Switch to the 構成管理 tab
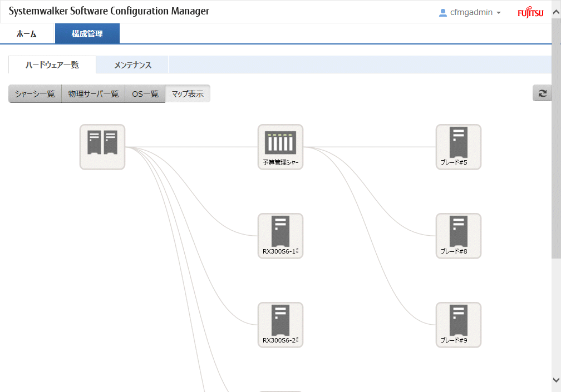 87,34
